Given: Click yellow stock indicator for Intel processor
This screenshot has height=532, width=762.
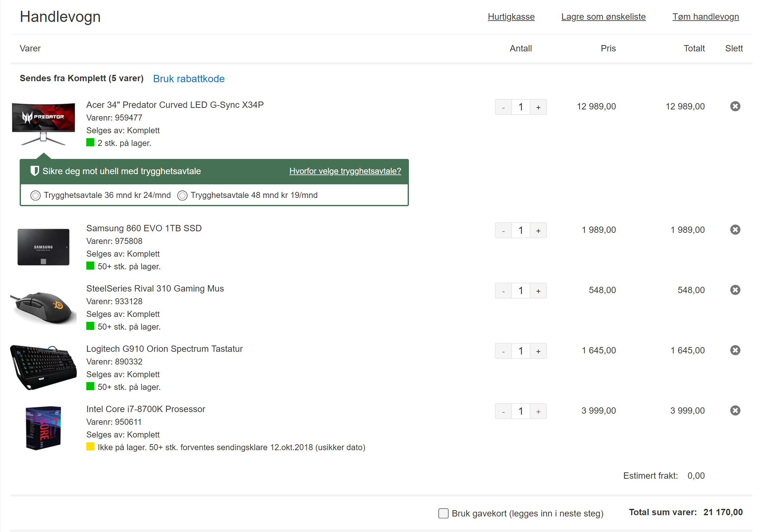Looking at the screenshot, I should click(x=90, y=447).
